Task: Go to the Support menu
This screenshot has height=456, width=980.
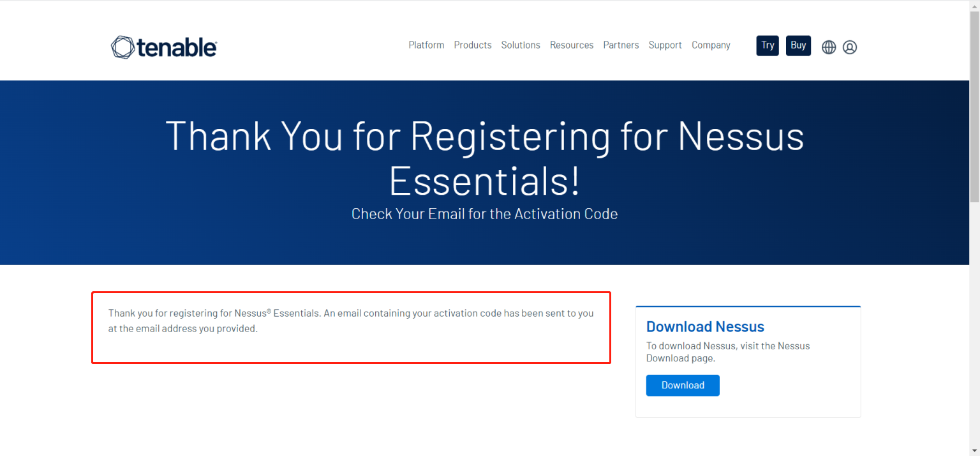Action: (x=665, y=45)
